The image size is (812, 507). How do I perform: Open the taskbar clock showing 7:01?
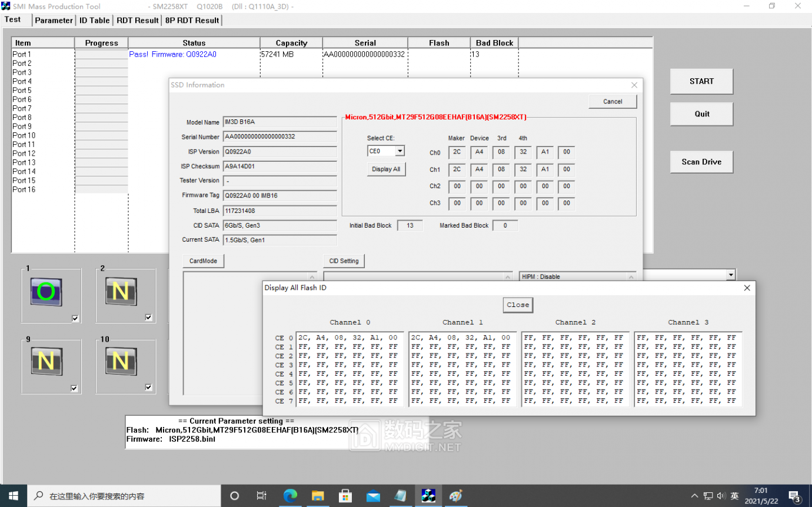click(x=760, y=496)
